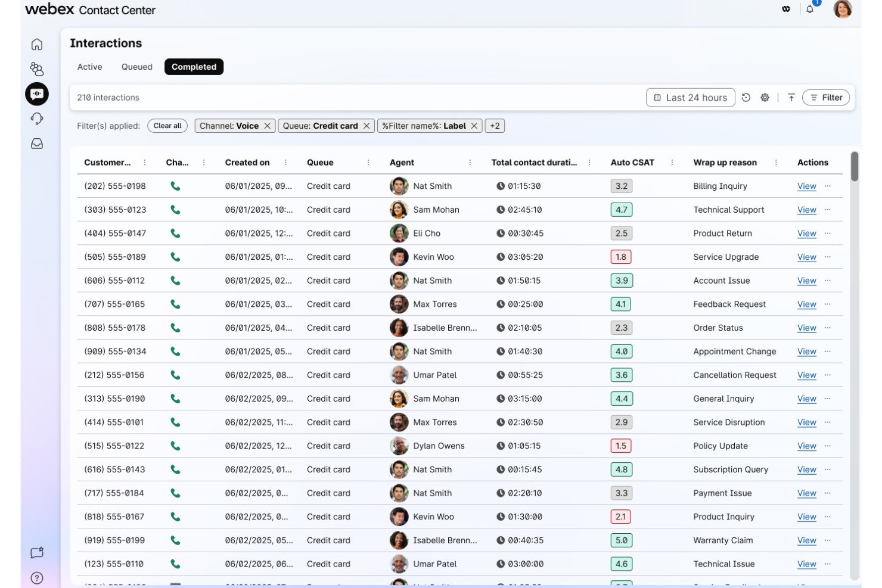This screenshot has height=588, width=882.
Task: Switch to the Active tab
Action: coord(89,67)
